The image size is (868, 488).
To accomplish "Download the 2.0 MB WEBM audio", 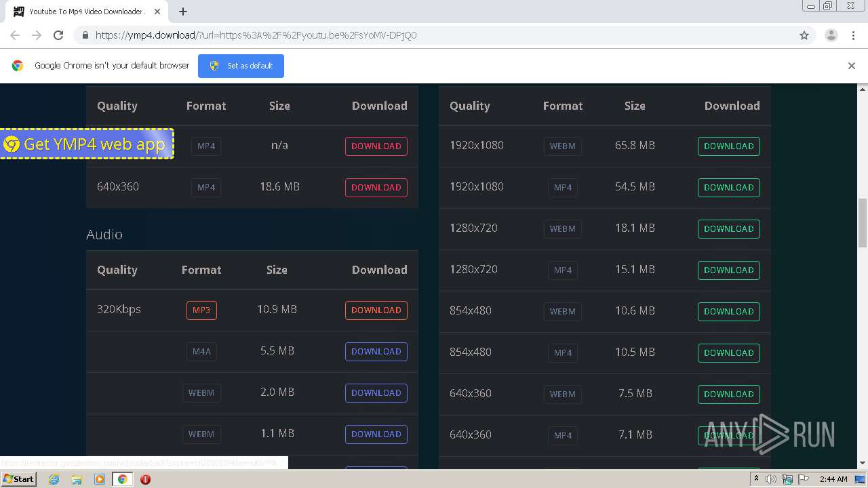I will click(376, 393).
